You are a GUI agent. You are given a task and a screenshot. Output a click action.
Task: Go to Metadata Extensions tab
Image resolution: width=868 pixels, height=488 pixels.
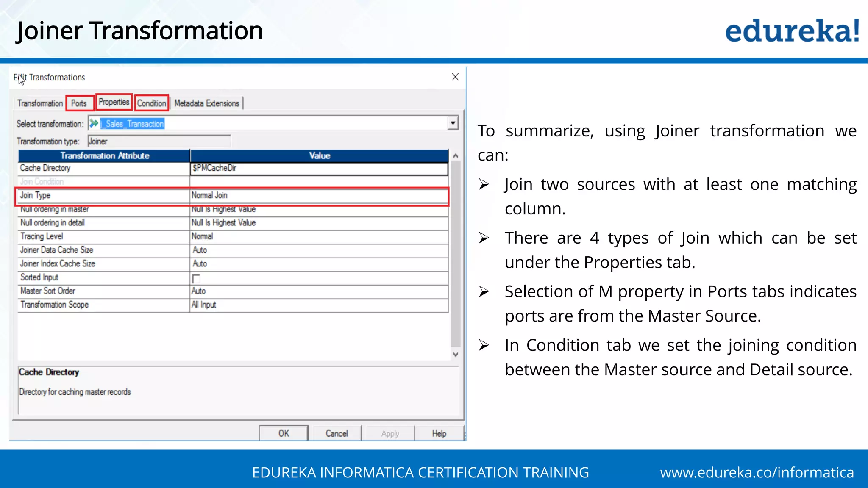207,103
